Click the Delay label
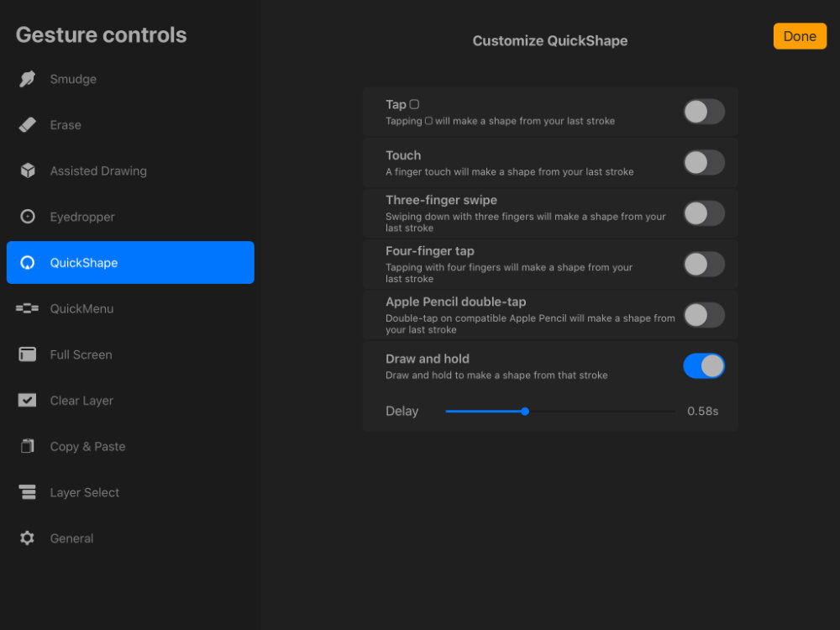This screenshot has width=840, height=630. pos(402,412)
